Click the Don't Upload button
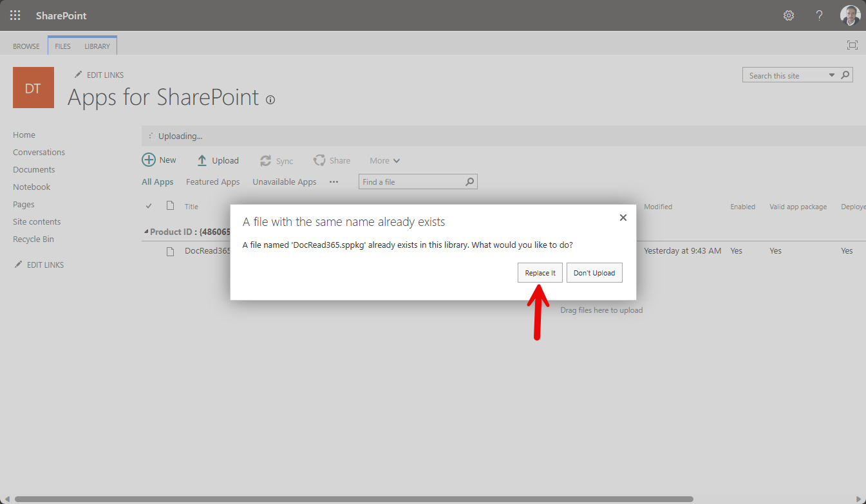This screenshot has width=866, height=504. click(x=594, y=273)
